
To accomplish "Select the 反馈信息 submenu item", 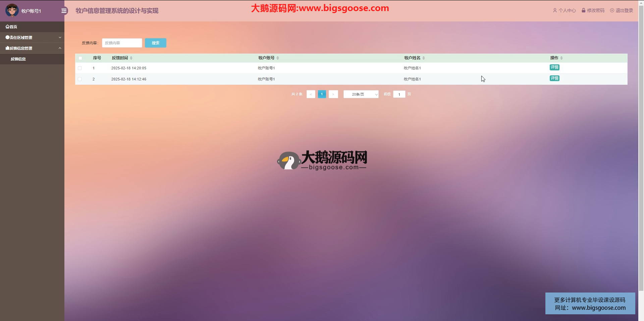I will tap(18, 59).
